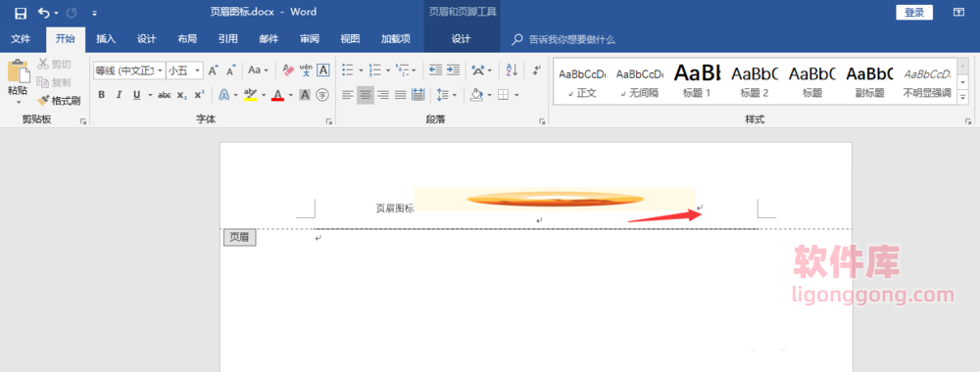980x372 pixels.
Task: Open the phonetic guide (wén) tool
Action: [x=306, y=70]
